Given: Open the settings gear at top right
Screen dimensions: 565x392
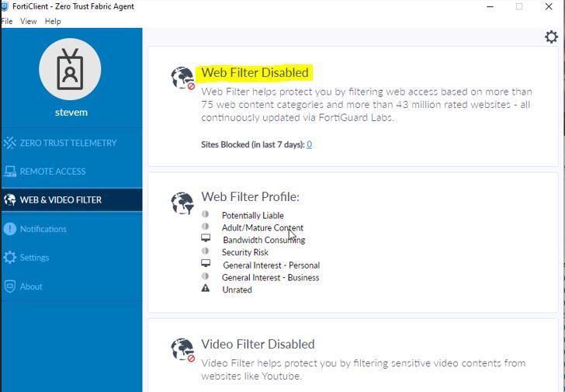Looking at the screenshot, I should pyautogui.click(x=551, y=36).
